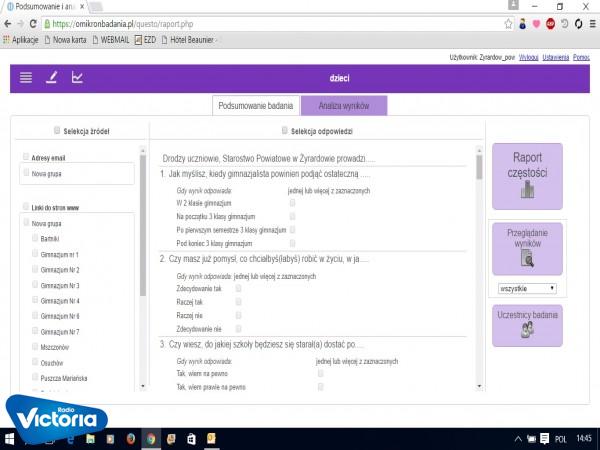
Task: Toggle the Selekcja odpowiedzi checkbox
Action: [285, 130]
